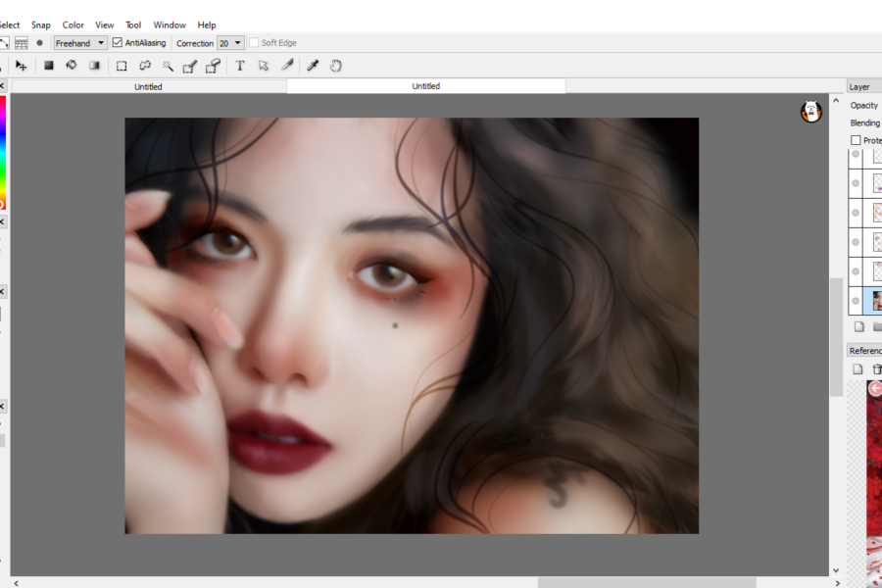The width and height of the screenshot is (882, 588).
Task: Click the canvas scroll down arrow
Action: click(x=836, y=570)
